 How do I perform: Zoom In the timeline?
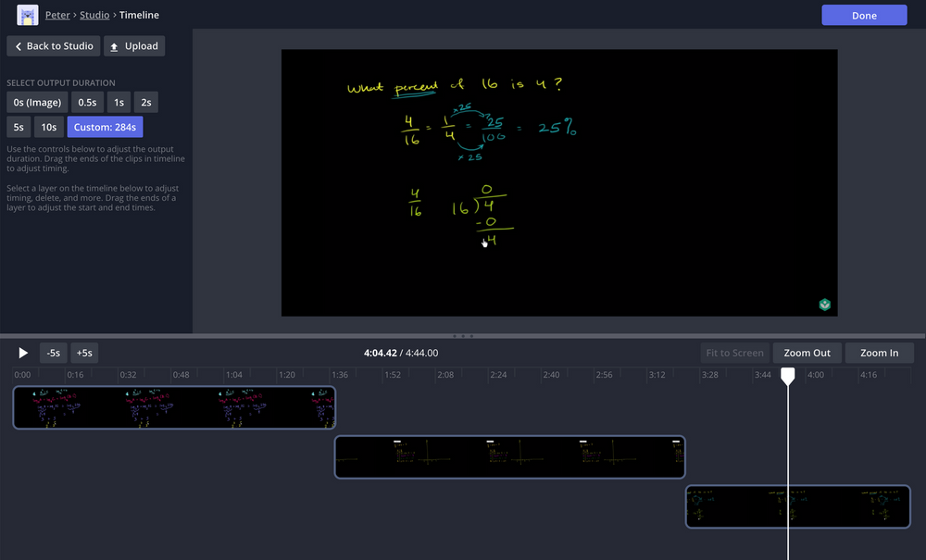pyautogui.click(x=879, y=353)
